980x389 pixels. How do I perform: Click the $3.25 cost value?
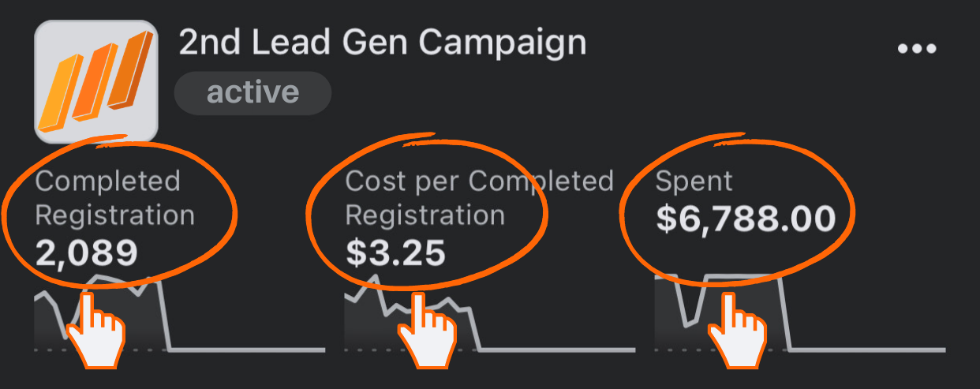395,252
